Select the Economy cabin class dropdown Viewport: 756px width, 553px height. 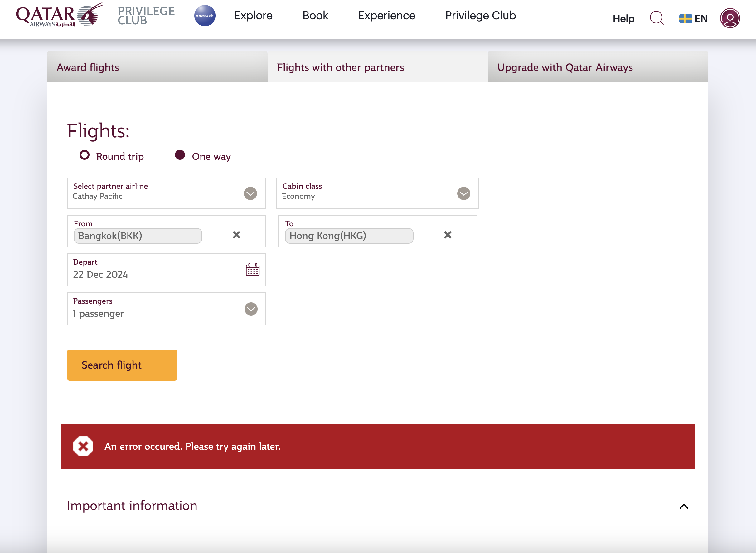pyautogui.click(x=377, y=193)
